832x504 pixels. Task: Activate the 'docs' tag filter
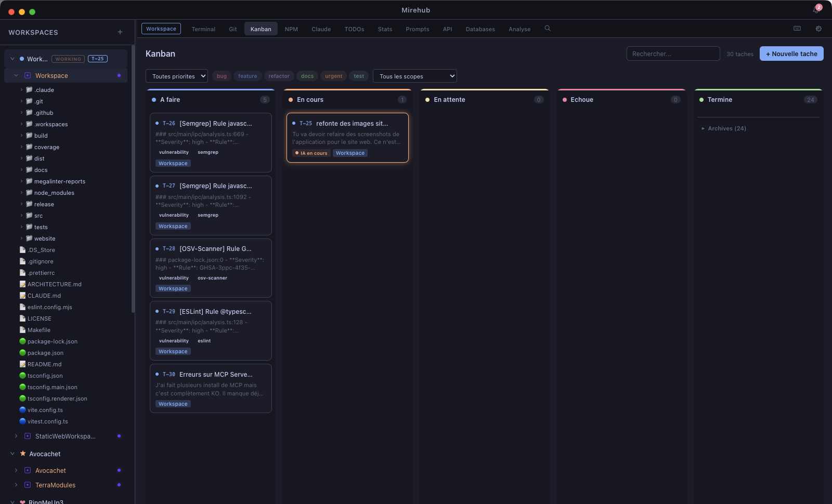point(307,76)
